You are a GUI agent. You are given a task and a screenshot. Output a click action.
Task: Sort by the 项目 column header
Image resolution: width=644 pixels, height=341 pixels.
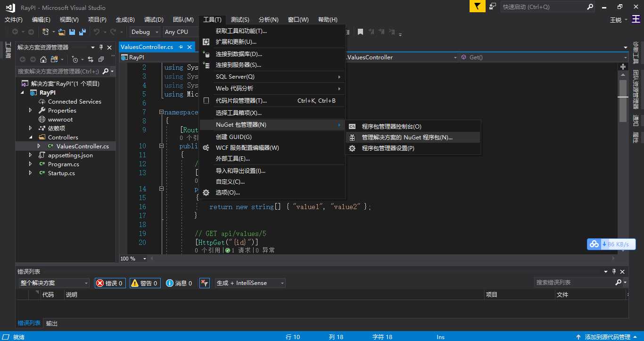tap(520, 294)
